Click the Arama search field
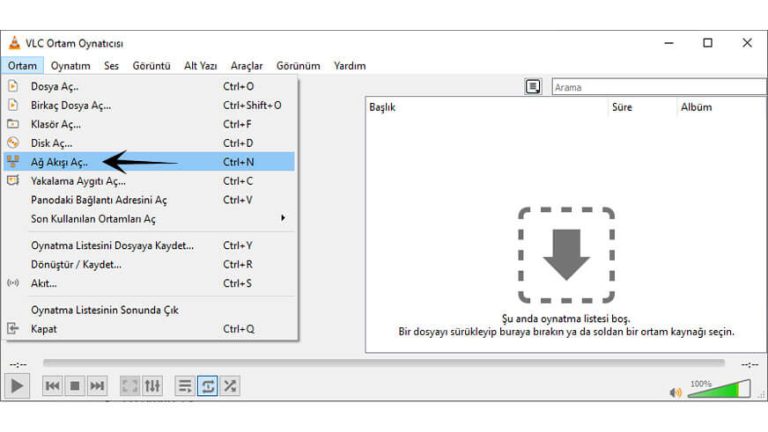Screen dimensions: 768x432 tap(659, 87)
